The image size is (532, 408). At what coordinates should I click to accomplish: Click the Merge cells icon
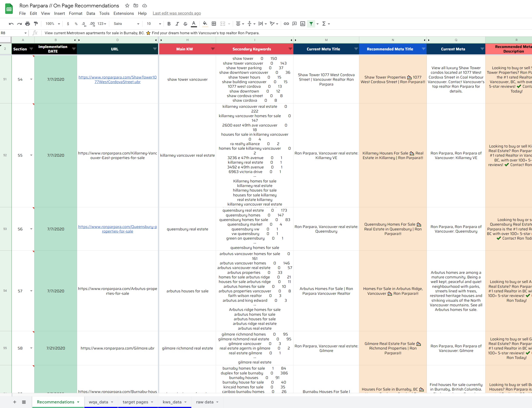click(x=223, y=24)
